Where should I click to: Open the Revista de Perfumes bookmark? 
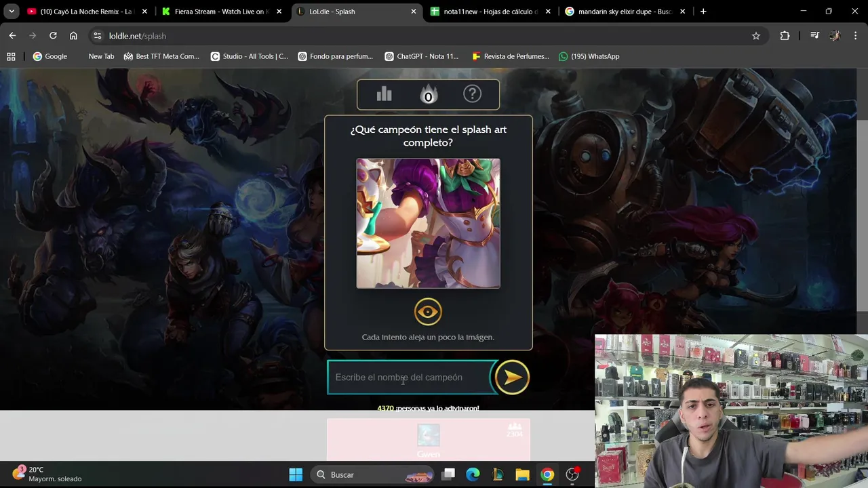point(511,56)
